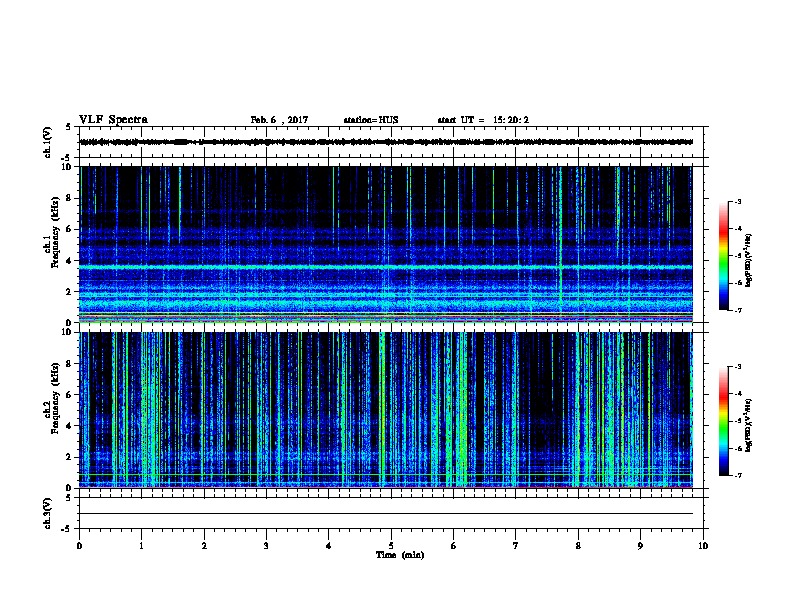Click time-axis tick label "2"
792x612 pixels.
pos(204,546)
